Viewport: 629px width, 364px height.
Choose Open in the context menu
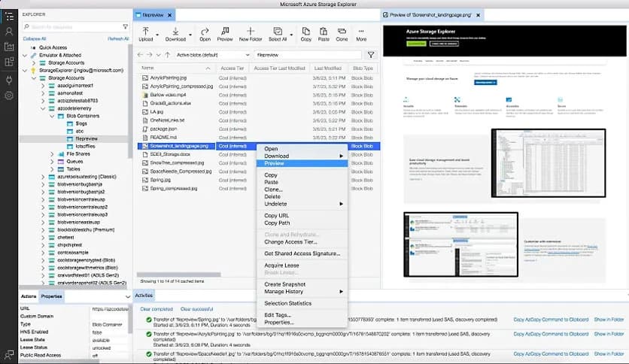pyautogui.click(x=302, y=149)
